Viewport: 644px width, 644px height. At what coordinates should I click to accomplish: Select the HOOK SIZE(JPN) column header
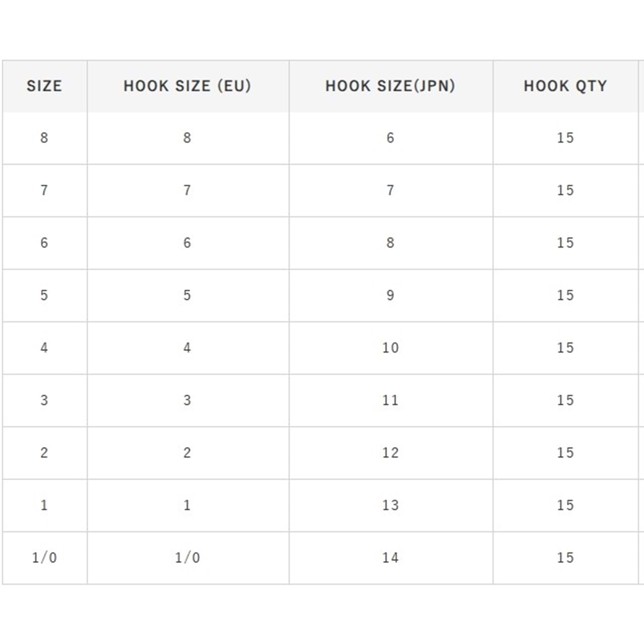coord(390,86)
